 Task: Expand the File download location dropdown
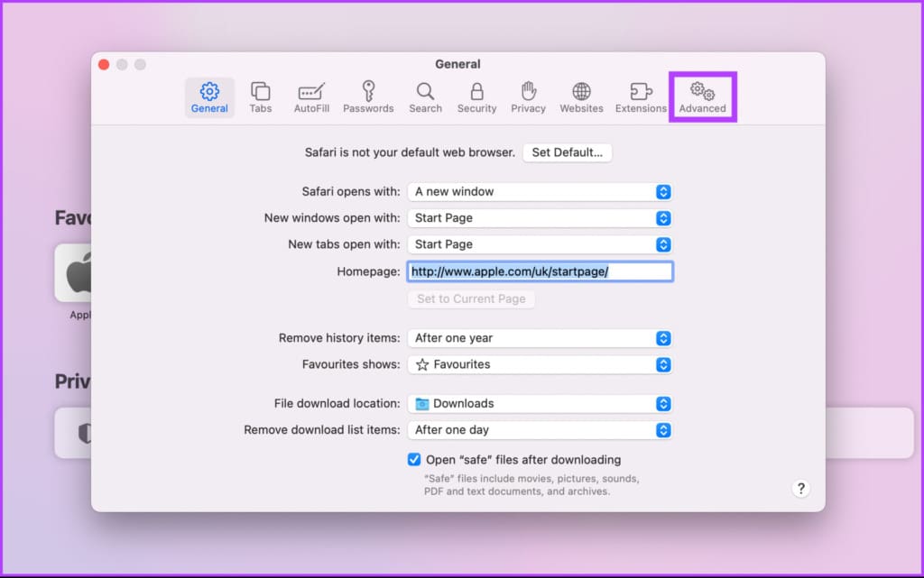tap(540, 404)
